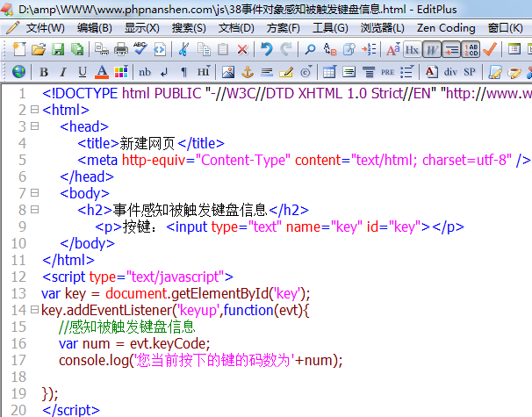Apply Bold tag with B icon
The image size is (532, 417).
point(44,72)
